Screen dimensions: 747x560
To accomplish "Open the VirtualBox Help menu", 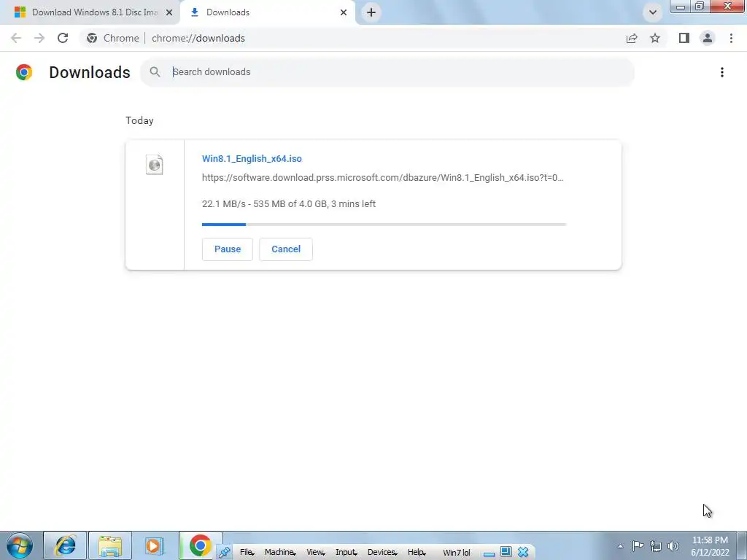I will click(417, 553).
